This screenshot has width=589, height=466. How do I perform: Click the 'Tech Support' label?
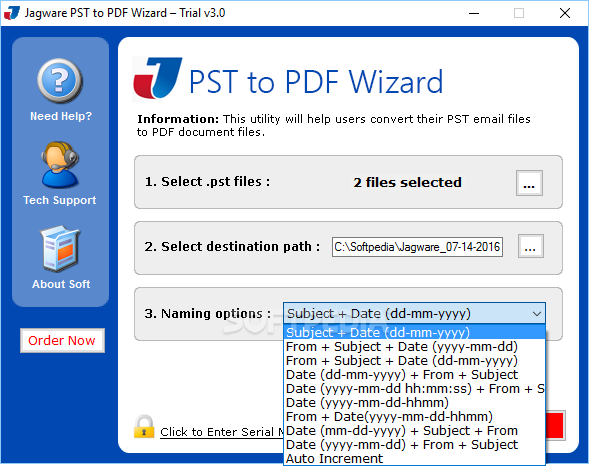(x=60, y=200)
